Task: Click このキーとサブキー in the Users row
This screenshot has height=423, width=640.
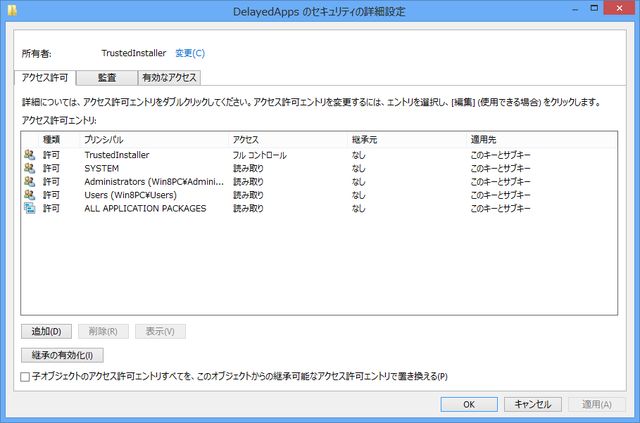Action: click(500, 195)
